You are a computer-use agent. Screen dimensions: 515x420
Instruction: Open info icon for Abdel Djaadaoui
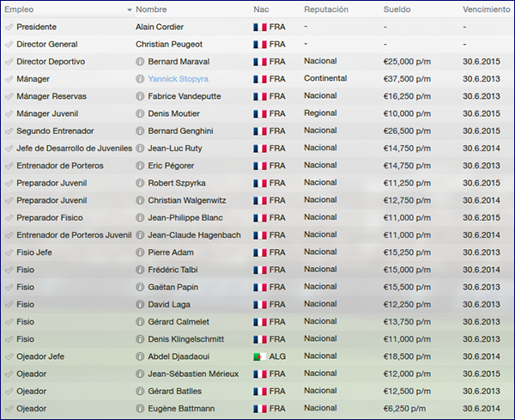tap(140, 356)
